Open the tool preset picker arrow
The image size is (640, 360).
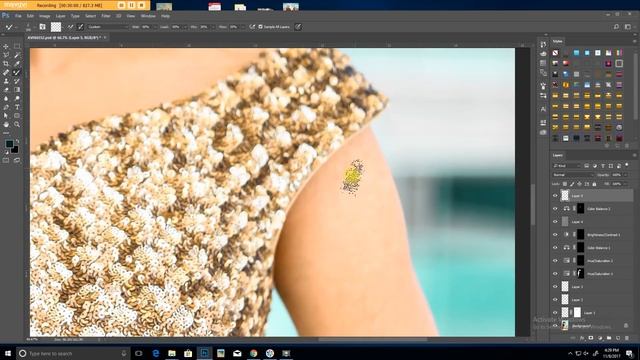click(17, 27)
